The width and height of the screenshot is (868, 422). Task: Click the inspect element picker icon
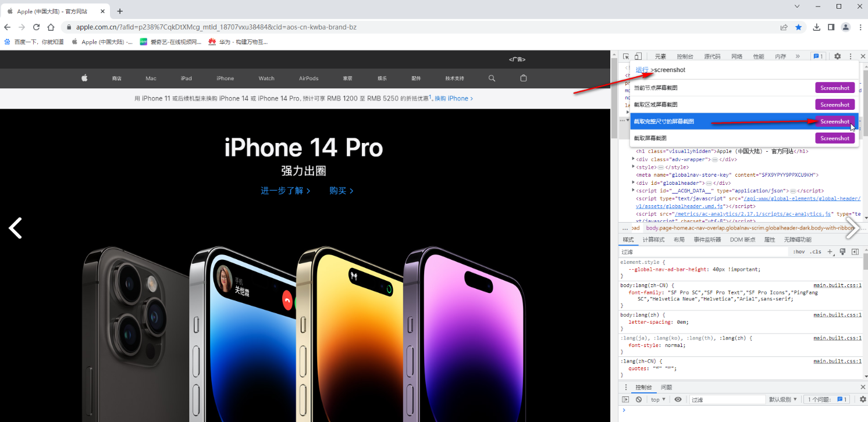coord(626,56)
